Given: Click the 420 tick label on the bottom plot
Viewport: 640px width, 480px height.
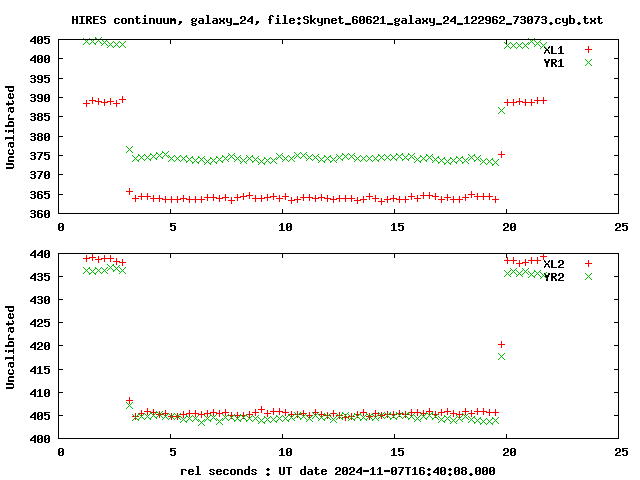Looking at the screenshot, I should (40, 346).
